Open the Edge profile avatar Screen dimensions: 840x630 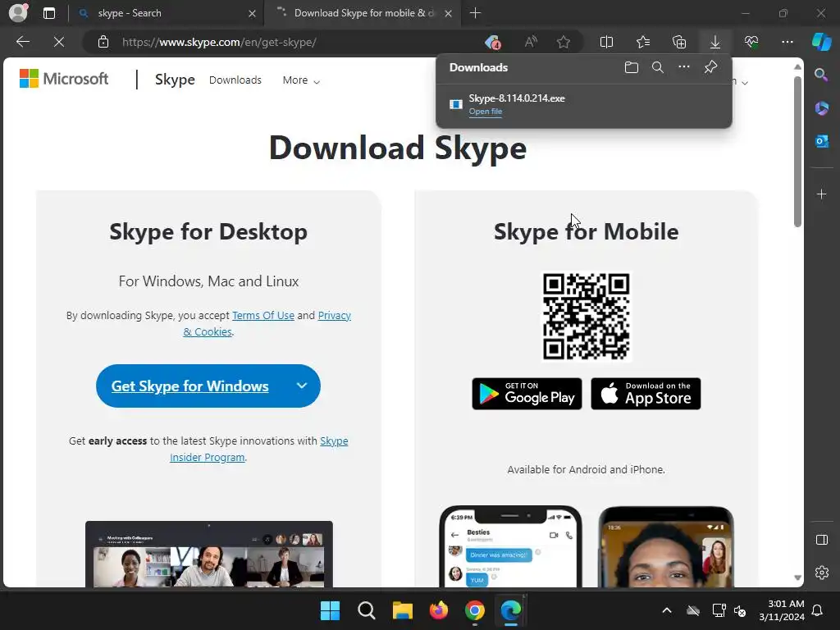[18, 12]
